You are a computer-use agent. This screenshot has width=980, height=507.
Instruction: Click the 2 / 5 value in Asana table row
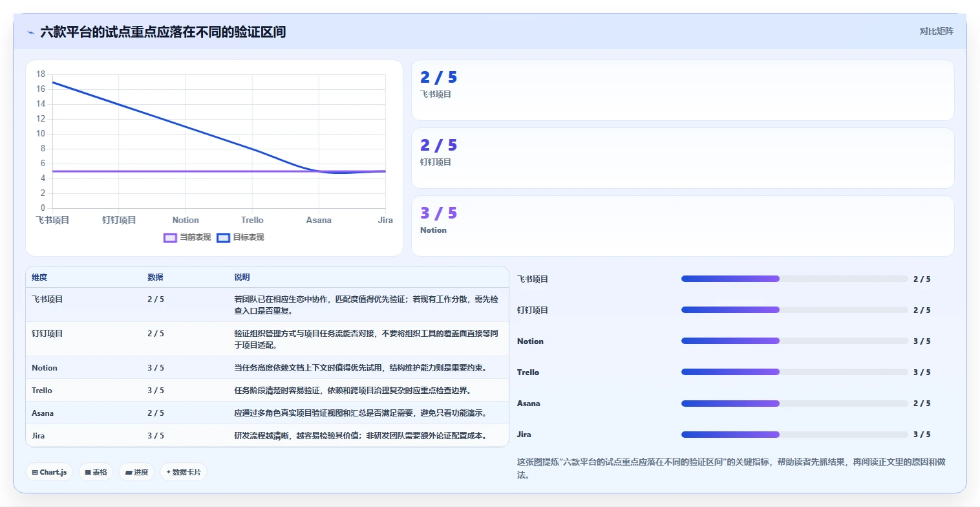[x=156, y=413]
